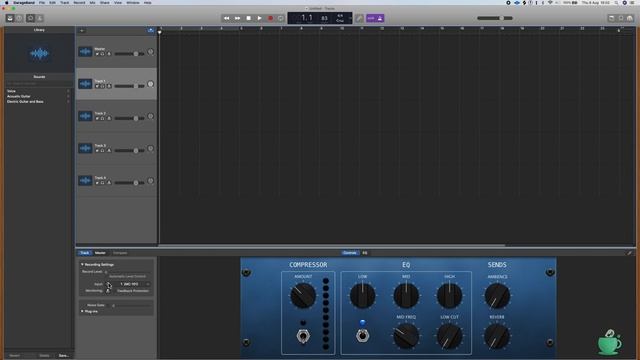Open the Input source dropdown
This screenshot has width=640, height=360.
[133, 284]
